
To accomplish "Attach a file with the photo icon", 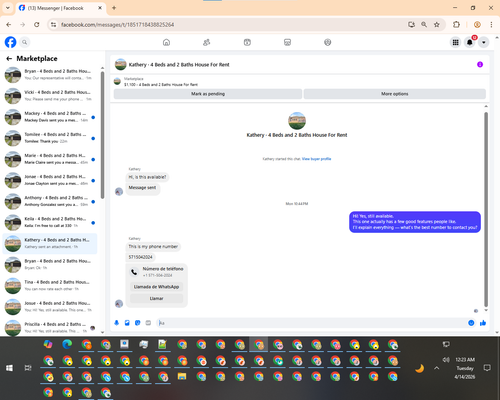I will pyautogui.click(x=127, y=323).
